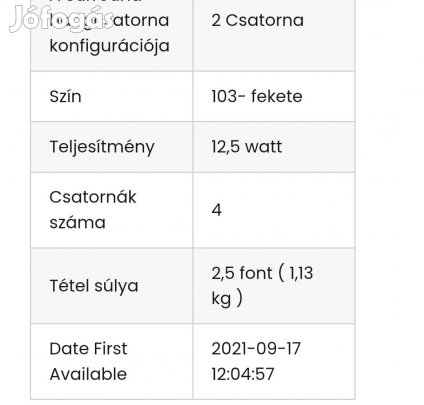Click the channel count value '4'
The image size is (424, 405).
[217, 210]
